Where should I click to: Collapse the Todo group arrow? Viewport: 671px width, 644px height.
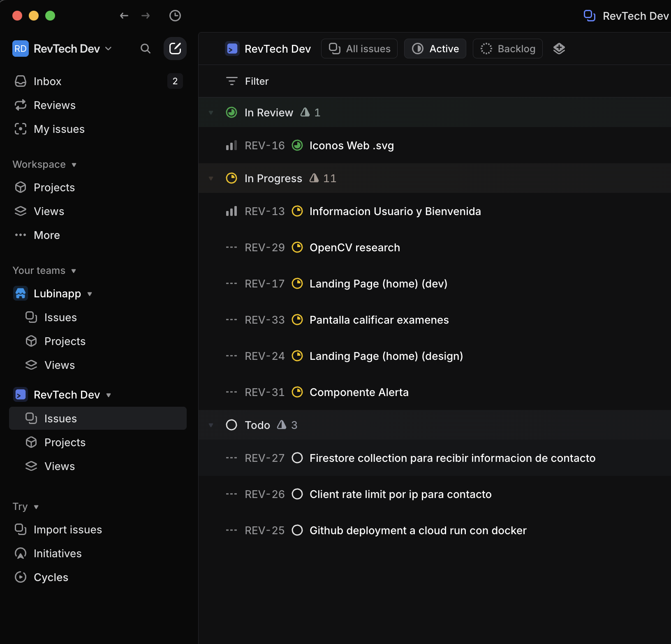[x=211, y=425]
